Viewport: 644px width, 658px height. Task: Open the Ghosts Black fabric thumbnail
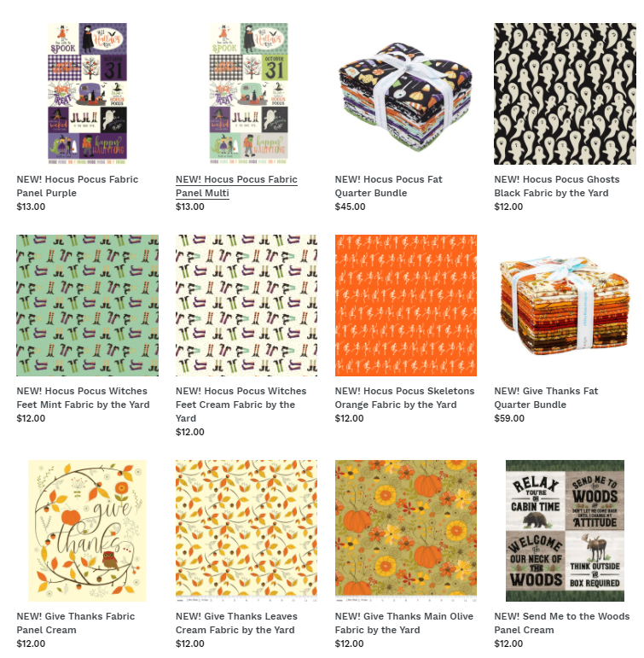click(x=565, y=94)
